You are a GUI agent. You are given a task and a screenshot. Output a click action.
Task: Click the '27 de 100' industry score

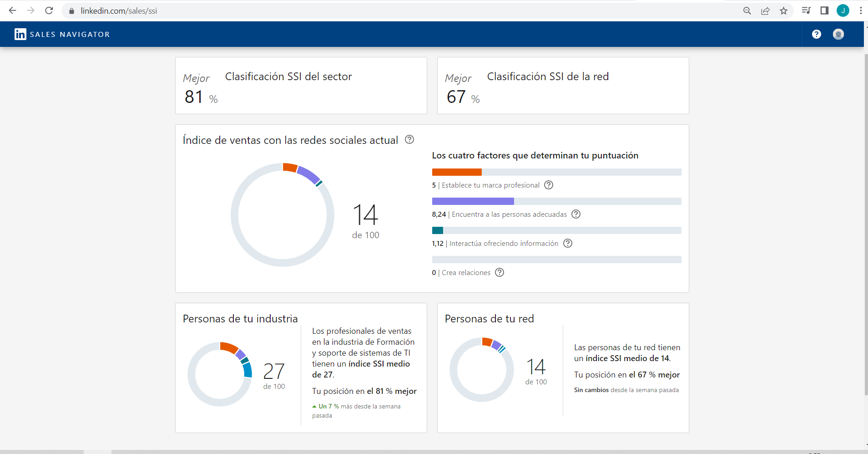point(274,376)
